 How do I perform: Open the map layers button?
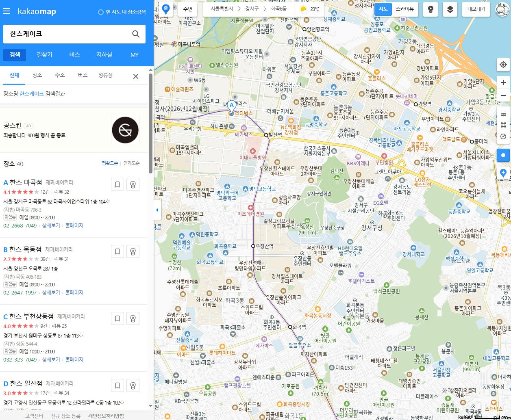coord(450,9)
